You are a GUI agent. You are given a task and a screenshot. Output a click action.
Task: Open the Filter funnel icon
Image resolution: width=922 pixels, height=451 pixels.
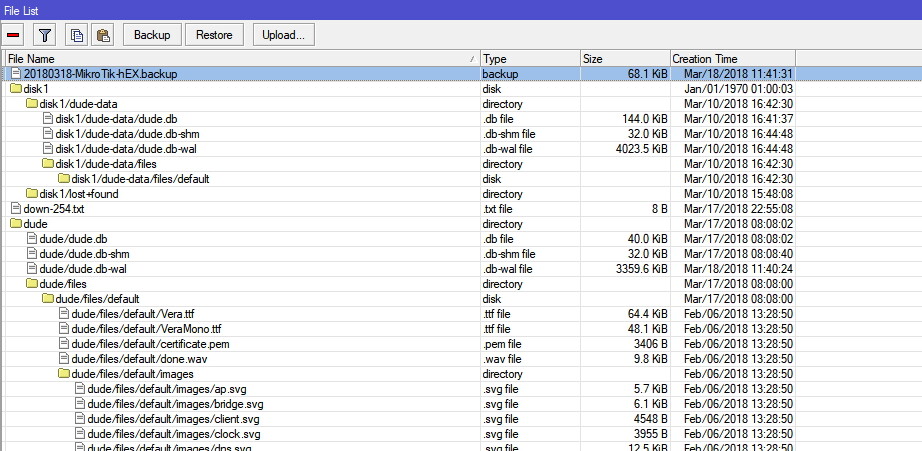tap(44, 35)
